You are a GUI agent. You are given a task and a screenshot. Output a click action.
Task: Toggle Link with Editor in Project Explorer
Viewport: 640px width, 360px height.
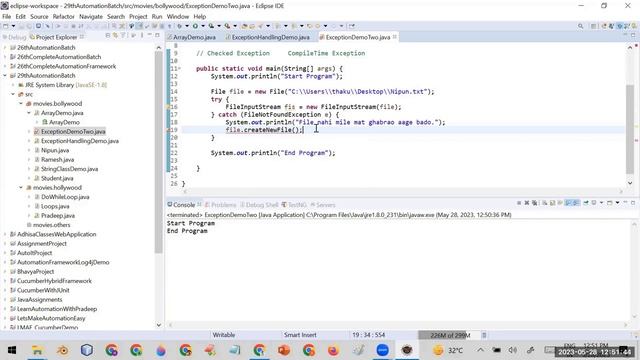pyautogui.click(x=116, y=36)
